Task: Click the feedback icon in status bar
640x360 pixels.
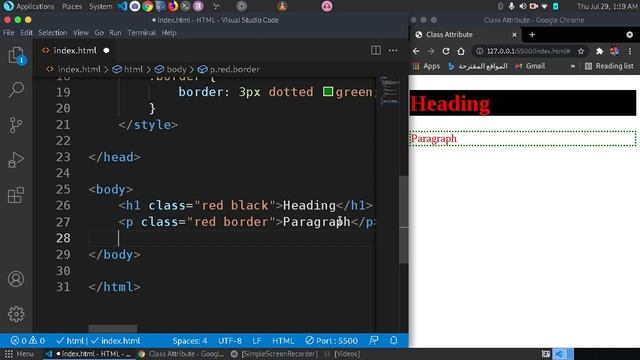Action: tap(373, 340)
